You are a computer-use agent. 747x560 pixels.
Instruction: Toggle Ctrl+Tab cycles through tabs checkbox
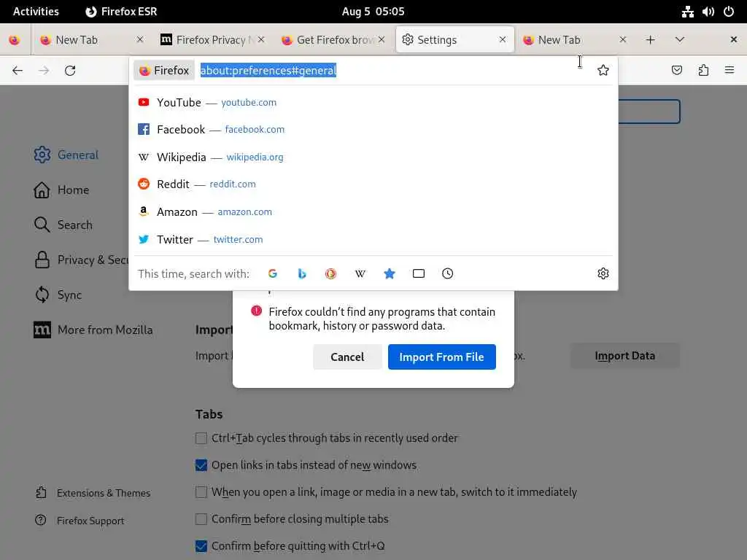point(201,438)
